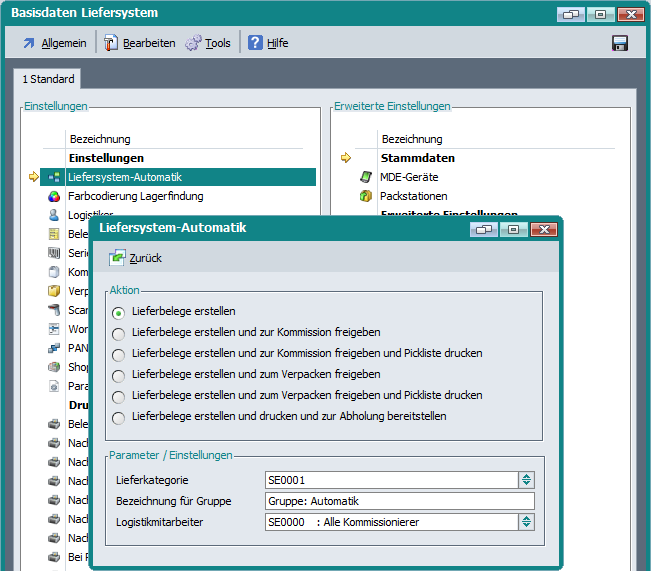The height and width of the screenshot is (571, 651).
Task: Click the Hilfe question mark icon
Action: [255, 43]
